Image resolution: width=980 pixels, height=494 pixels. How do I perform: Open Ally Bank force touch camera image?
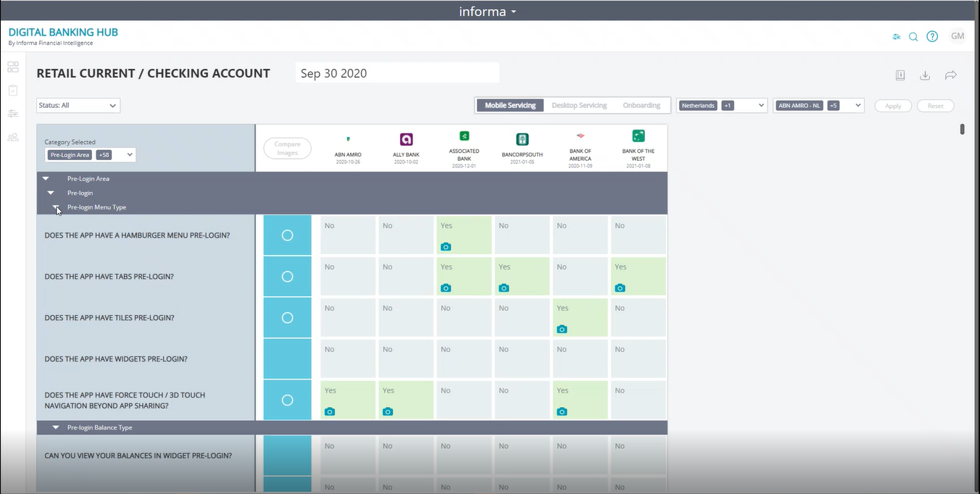pos(388,412)
